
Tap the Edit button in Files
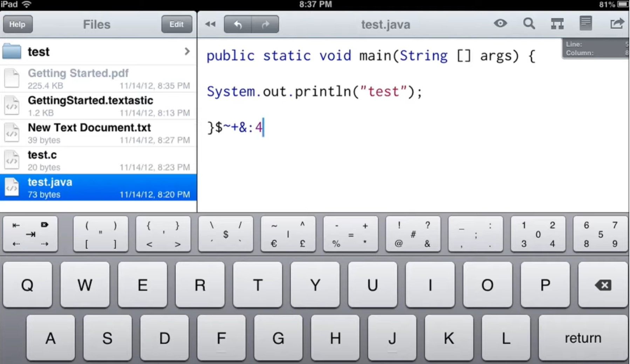pos(176,24)
